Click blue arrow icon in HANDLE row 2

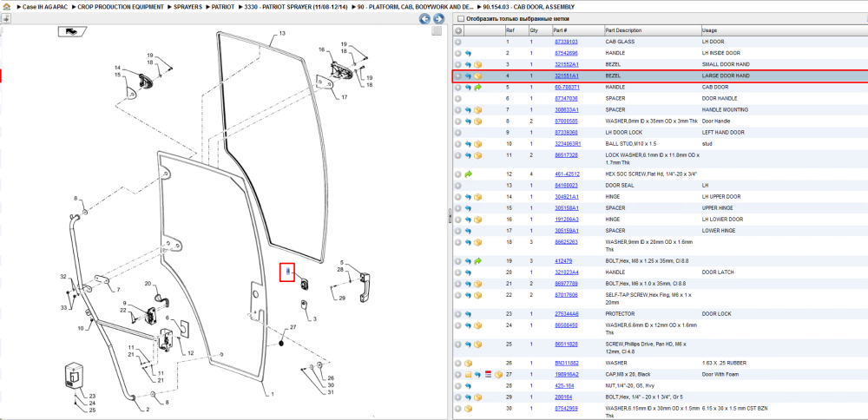(468, 53)
